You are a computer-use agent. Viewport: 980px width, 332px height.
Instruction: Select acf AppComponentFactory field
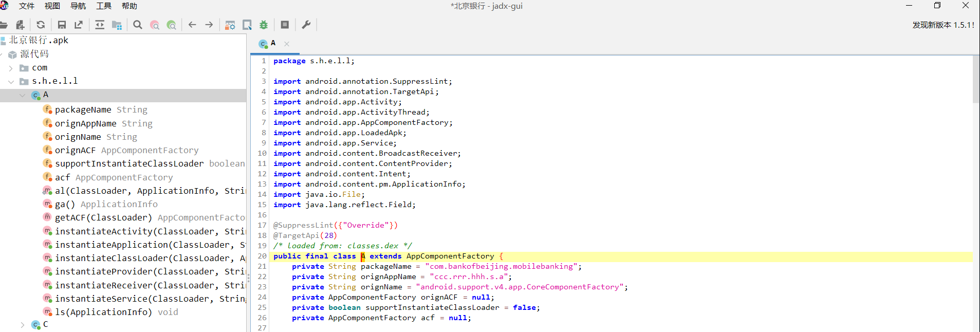[x=114, y=177]
